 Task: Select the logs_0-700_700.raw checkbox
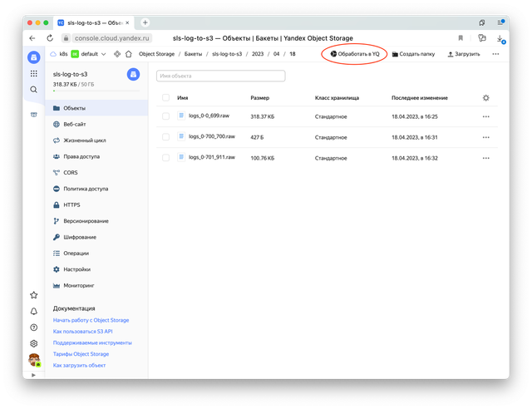167,136
